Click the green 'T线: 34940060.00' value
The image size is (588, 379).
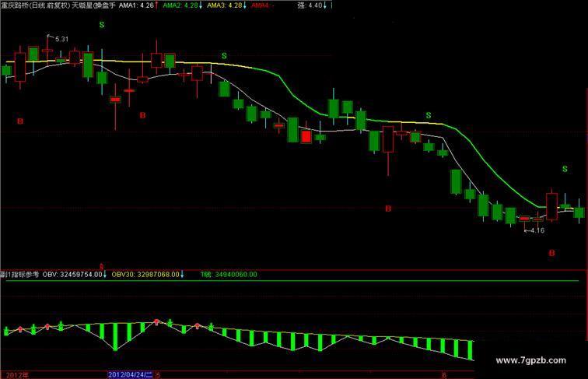click(229, 274)
